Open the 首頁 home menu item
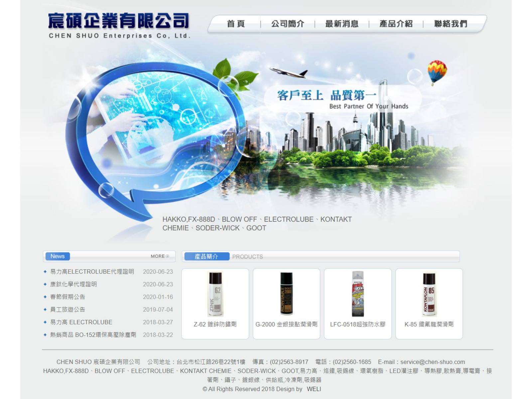 pyautogui.click(x=235, y=24)
